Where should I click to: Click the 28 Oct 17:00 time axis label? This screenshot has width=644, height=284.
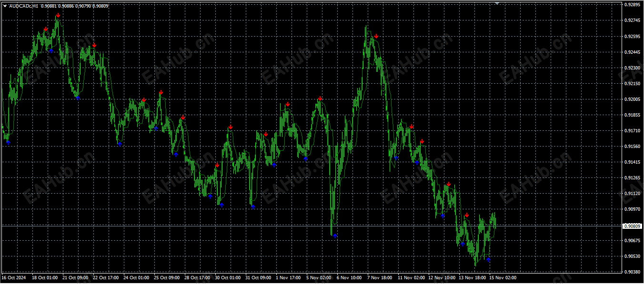click(x=197, y=277)
